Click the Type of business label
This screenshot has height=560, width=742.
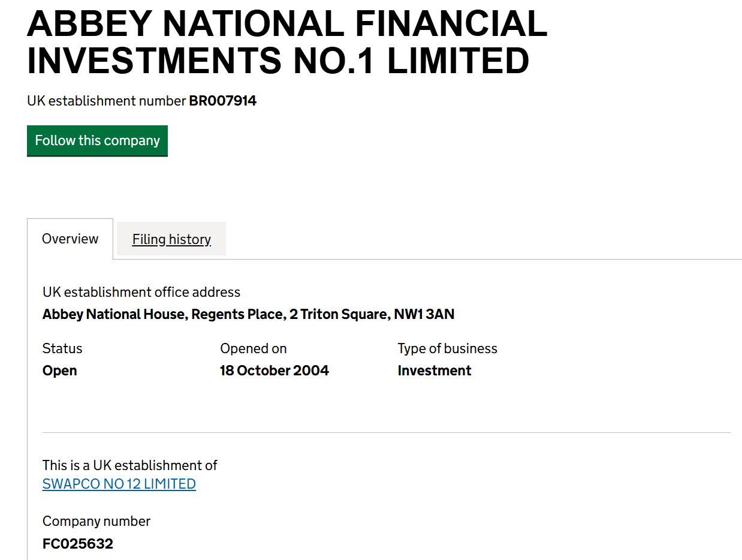pos(448,348)
